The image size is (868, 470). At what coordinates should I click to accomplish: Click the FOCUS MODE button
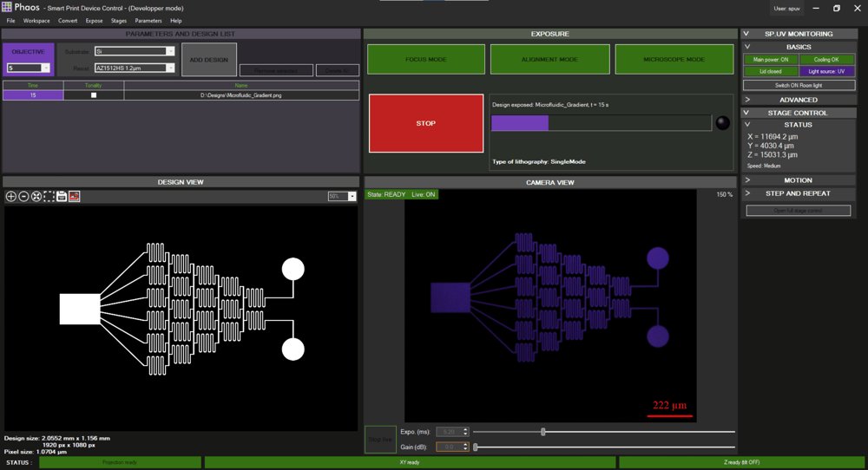(425, 59)
